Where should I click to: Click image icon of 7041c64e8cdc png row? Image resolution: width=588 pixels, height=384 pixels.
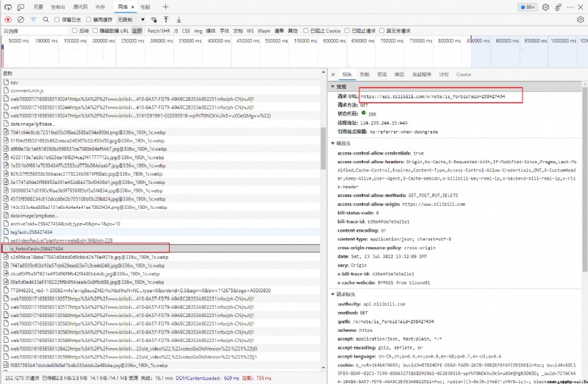tap(6, 132)
